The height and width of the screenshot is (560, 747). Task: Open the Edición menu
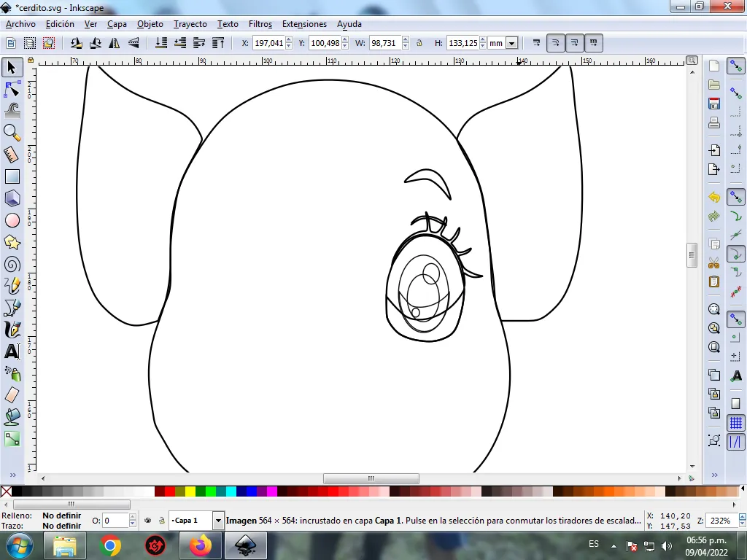(60, 24)
